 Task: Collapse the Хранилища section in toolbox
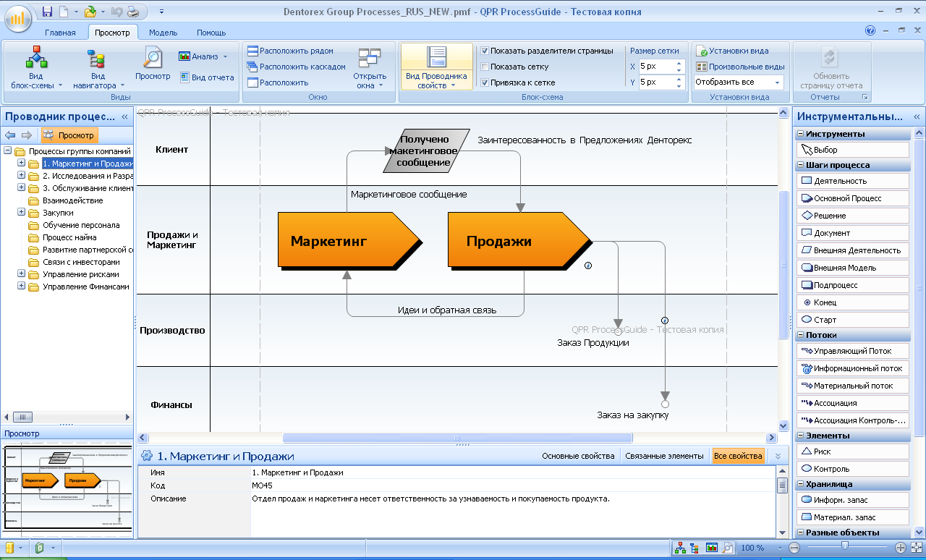point(800,484)
